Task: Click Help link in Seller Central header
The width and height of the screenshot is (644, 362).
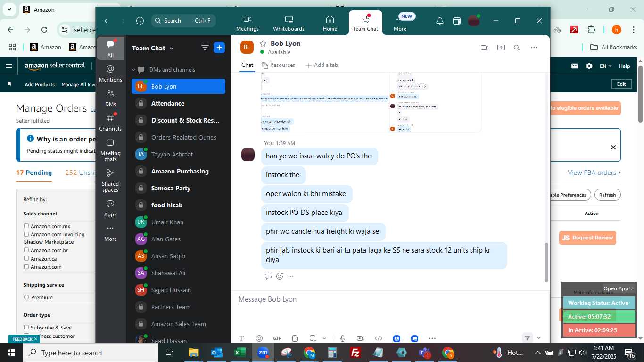Action: (x=624, y=66)
